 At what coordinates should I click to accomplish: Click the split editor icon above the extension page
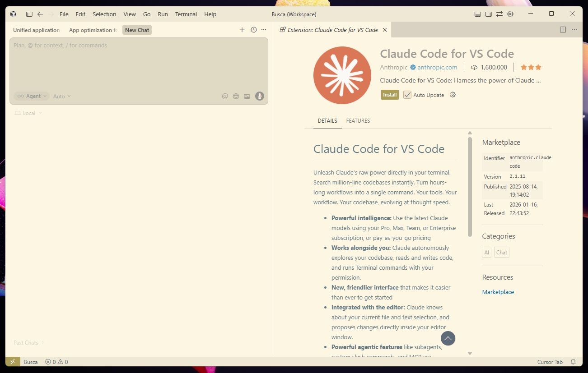point(563,29)
